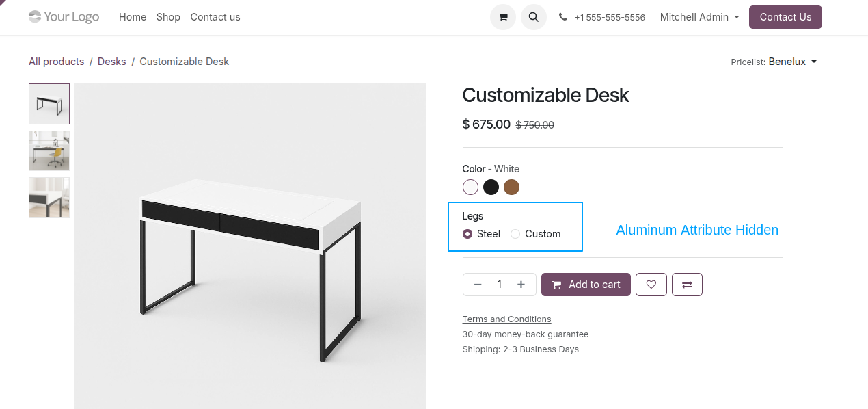Go to Home menu item
Viewport: 868px width, 409px height.
tap(133, 17)
